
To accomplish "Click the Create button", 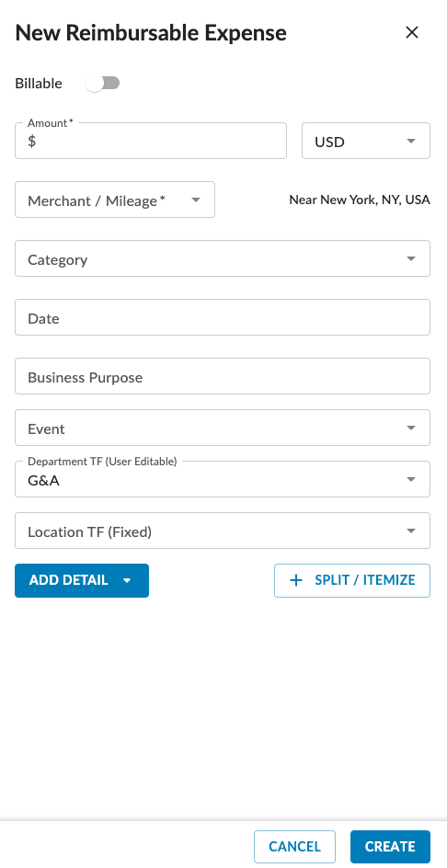I will [390, 847].
